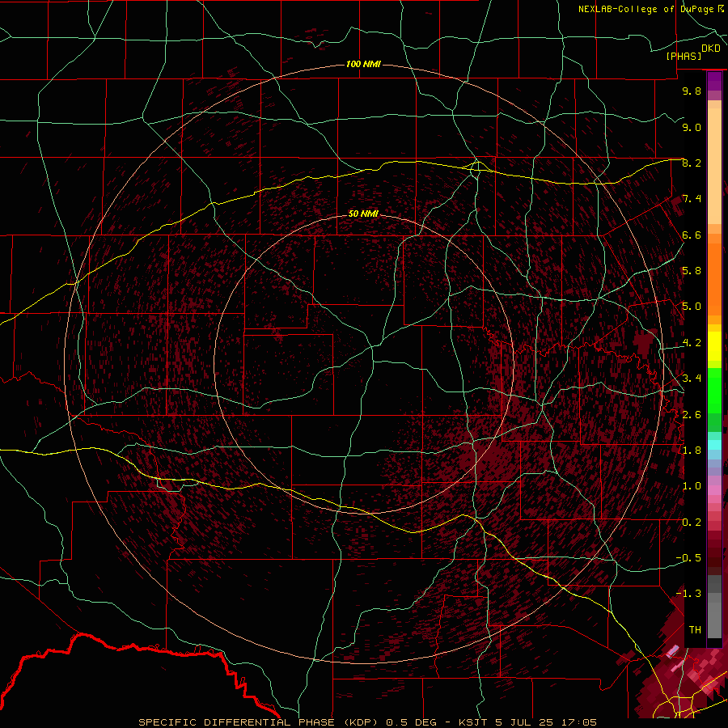The height and width of the screenshot is (728, 728).
Task: Click the -0.5 scale value
Action: click(688, 558)
